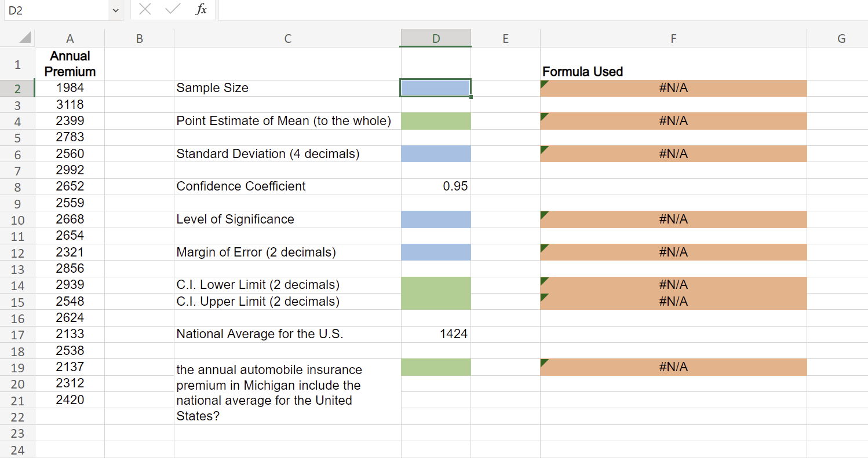Screen dimensions: 868x458
Task: Select column D header
Action: 435,38
